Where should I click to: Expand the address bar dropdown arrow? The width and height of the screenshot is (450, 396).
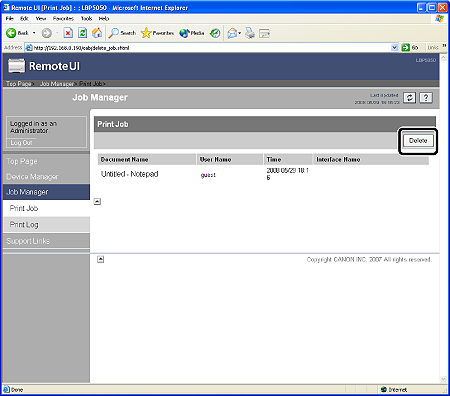click(x=394, y=47)
